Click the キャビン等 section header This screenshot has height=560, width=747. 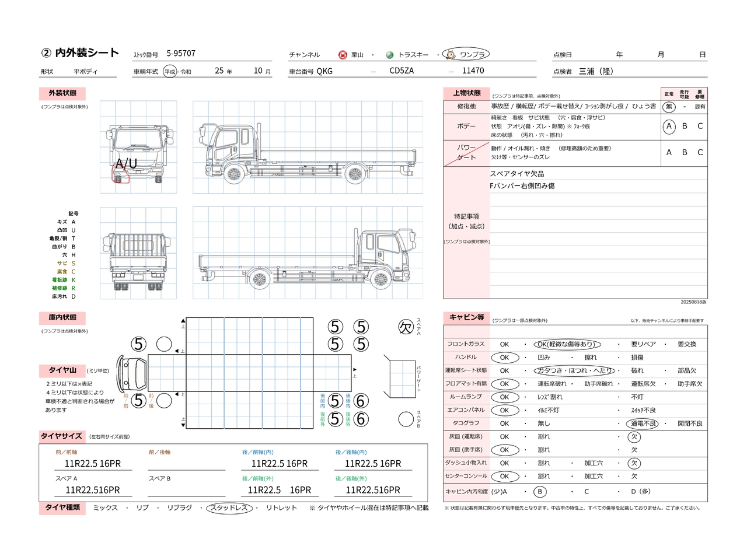pos(466,317)
